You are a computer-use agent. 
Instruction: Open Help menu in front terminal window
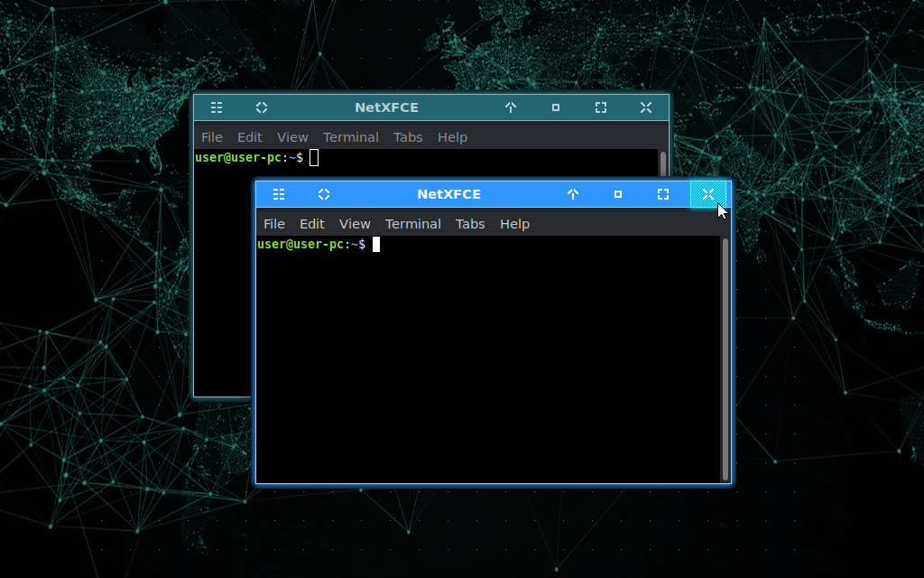tap(514, 224)
